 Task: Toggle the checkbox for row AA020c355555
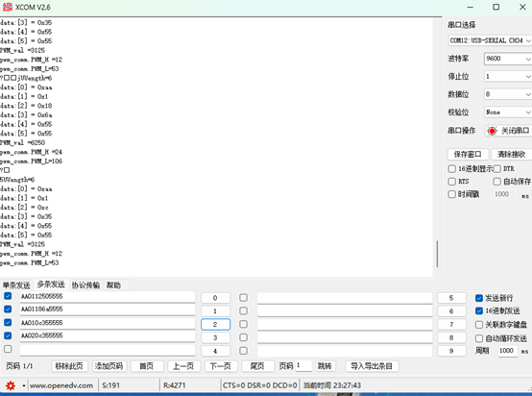[x=8, y=335]
